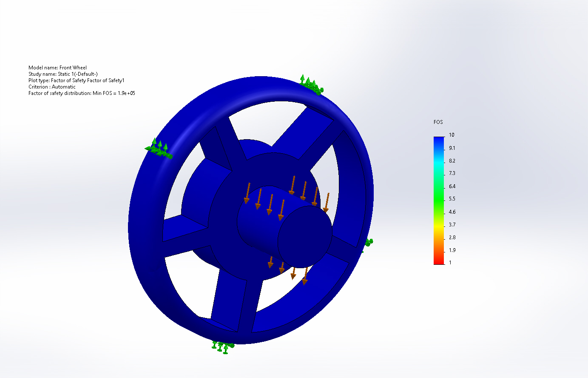
Task: Click the 'Min FOS = 1.9e+05' annotation line
Action: pyautogui.click(x=82, y=93)
